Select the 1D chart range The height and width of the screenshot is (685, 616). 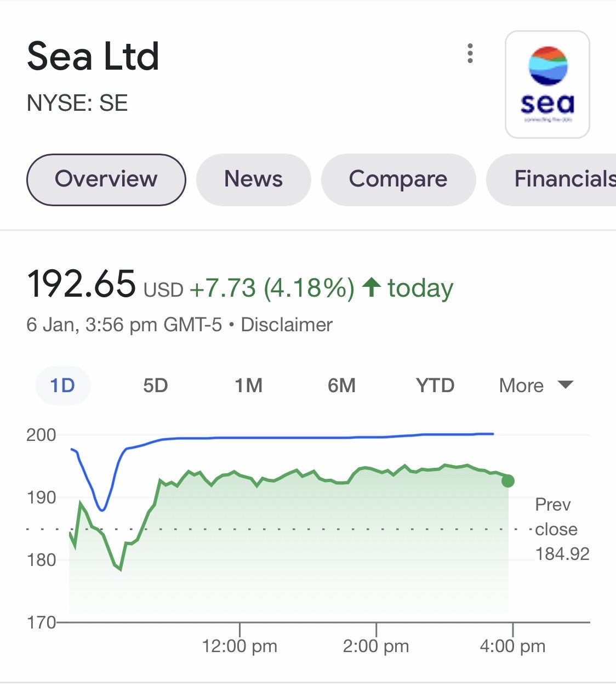(x=62, y=386)
